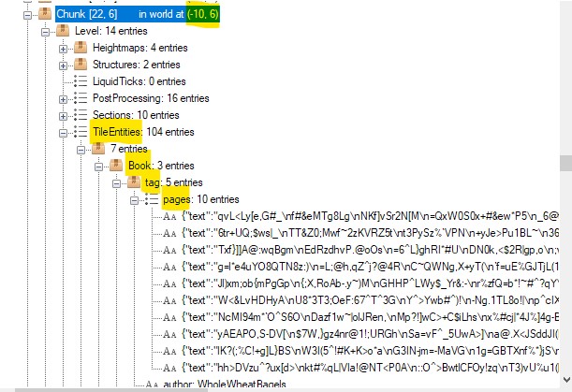Click string icon of the Txf}]]A@ page
572x392 pixels.
[169, 250]
